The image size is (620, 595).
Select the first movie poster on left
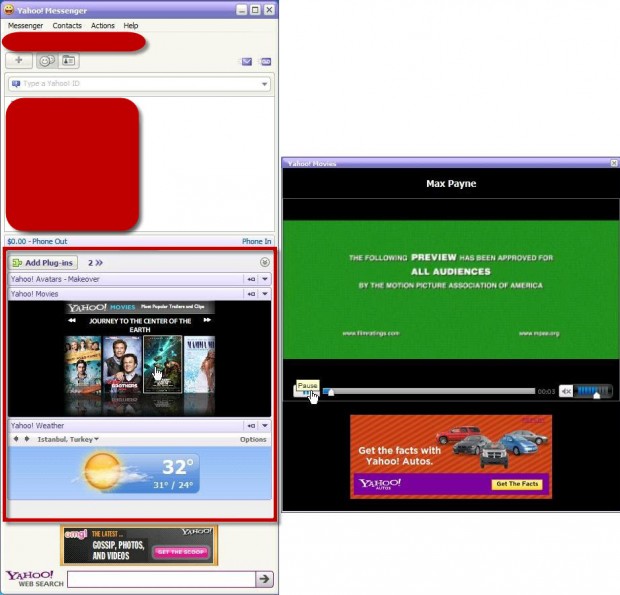[83, 365]
